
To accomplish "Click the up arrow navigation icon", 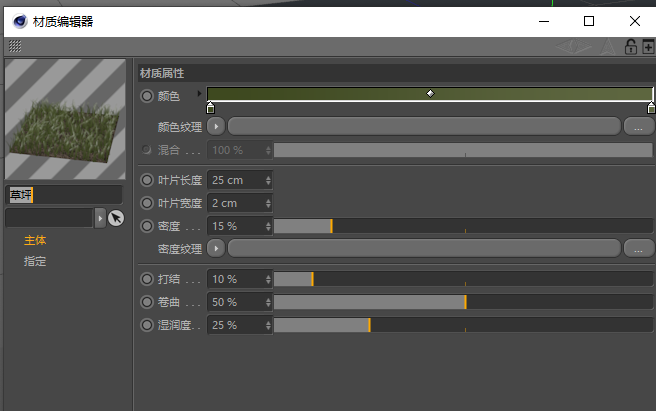I will click(x=607, y=46).
